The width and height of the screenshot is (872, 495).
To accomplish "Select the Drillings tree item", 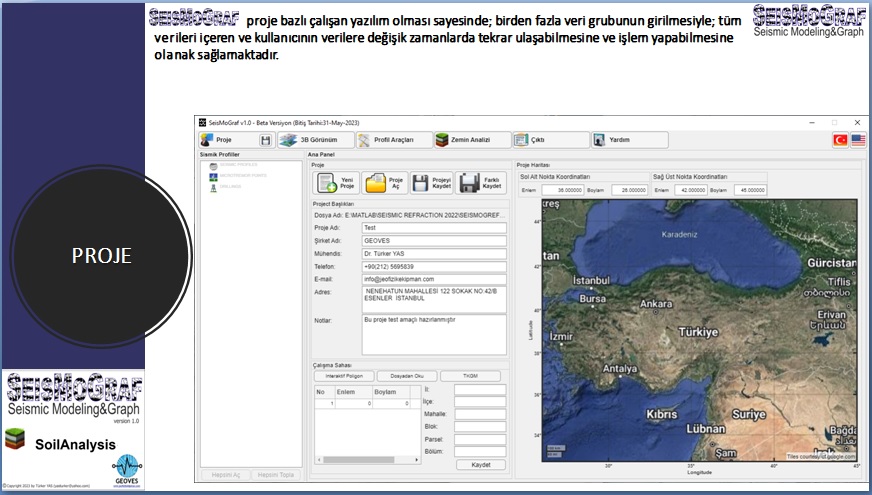I will [x=226, y=187].
